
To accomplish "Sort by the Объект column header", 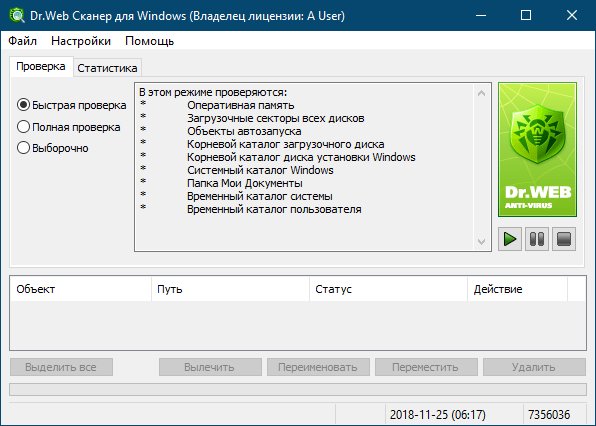I will tap(81, 289).
